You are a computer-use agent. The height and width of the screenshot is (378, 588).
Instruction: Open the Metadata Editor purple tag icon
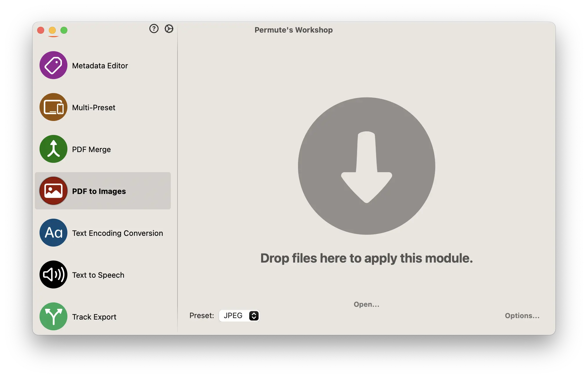(53, 65)
